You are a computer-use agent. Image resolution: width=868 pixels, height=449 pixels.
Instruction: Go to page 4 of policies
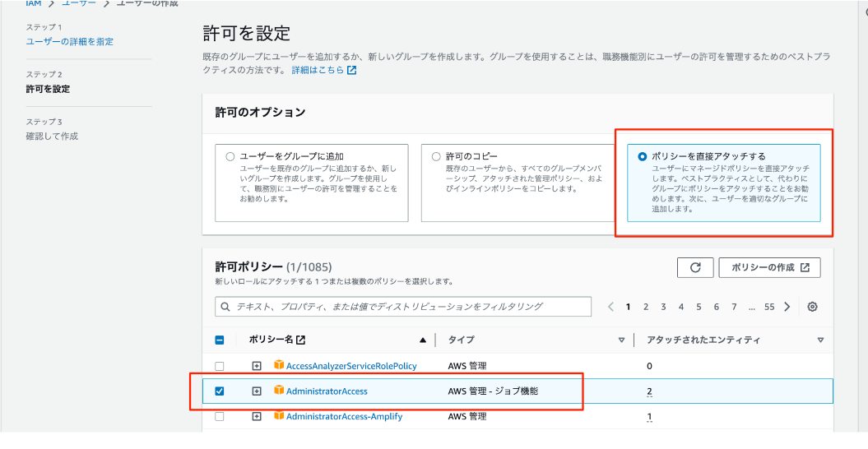(681, 307)
